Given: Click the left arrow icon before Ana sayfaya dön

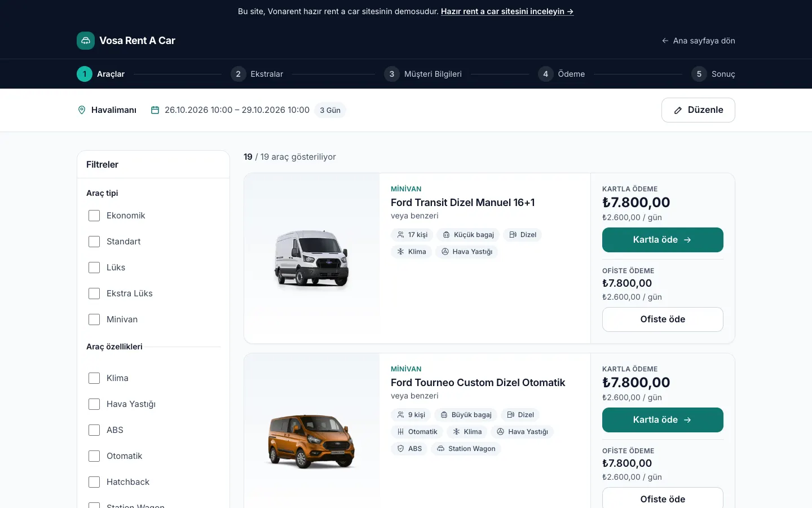Looking at the screenshot, I should tap(665, 41).
